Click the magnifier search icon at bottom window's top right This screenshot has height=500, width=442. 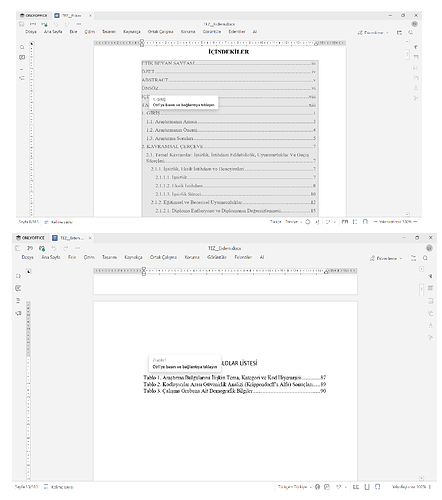pos(425,258)
